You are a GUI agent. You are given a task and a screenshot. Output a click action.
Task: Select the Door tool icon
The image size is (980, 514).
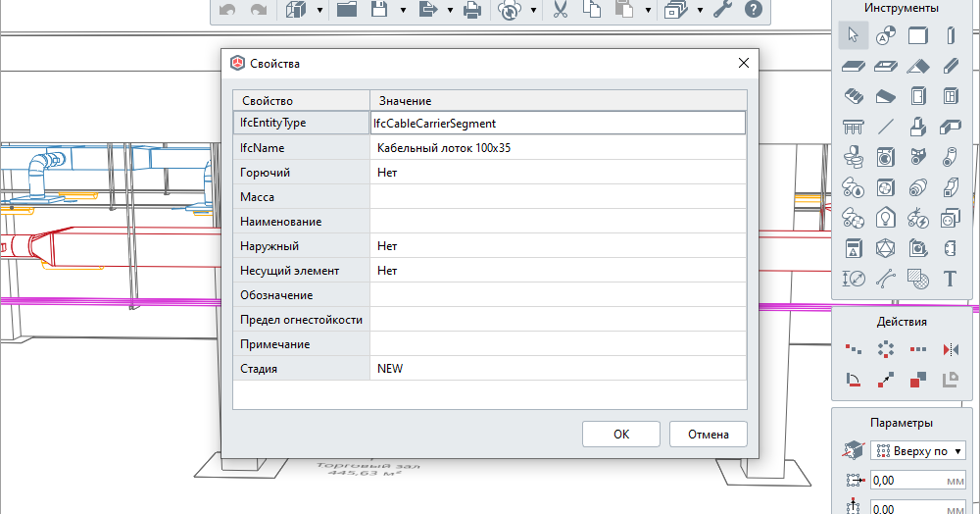pos(918,96)
